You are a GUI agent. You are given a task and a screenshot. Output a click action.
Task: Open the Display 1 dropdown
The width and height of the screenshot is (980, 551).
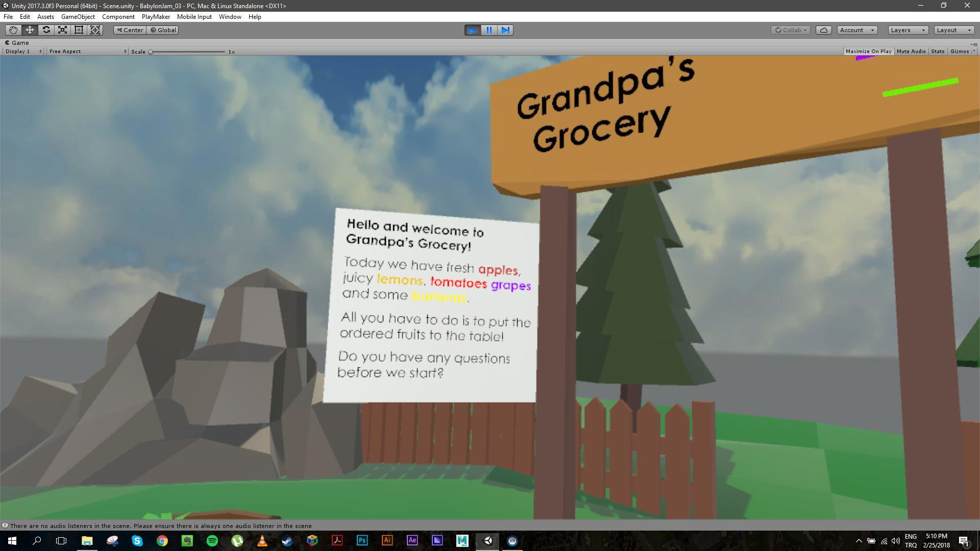pyautogui.click(x=23, y=51)
